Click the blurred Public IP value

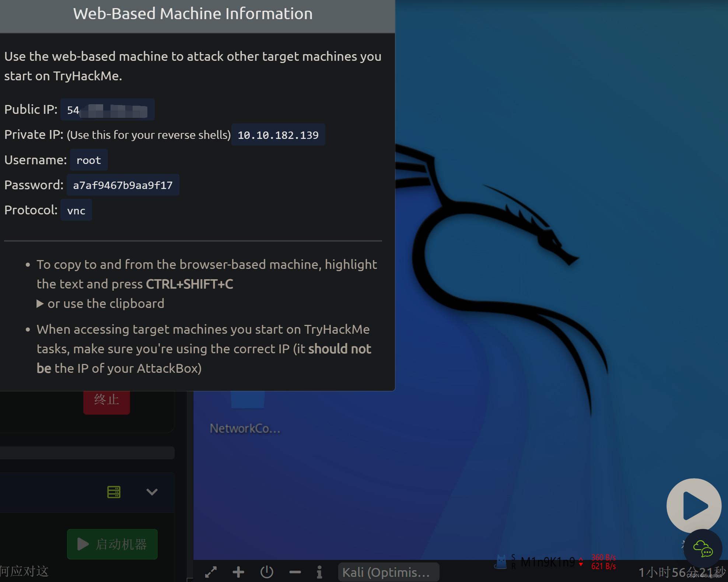(x=107, y=110)
